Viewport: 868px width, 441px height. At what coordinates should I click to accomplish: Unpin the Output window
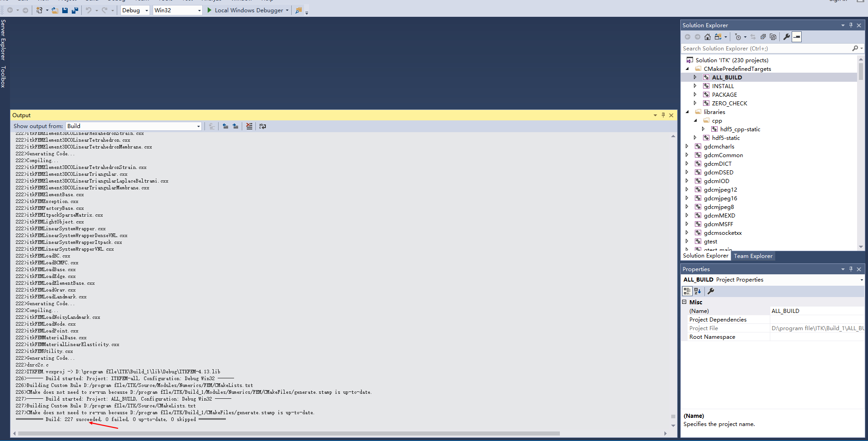pos(663,115)
